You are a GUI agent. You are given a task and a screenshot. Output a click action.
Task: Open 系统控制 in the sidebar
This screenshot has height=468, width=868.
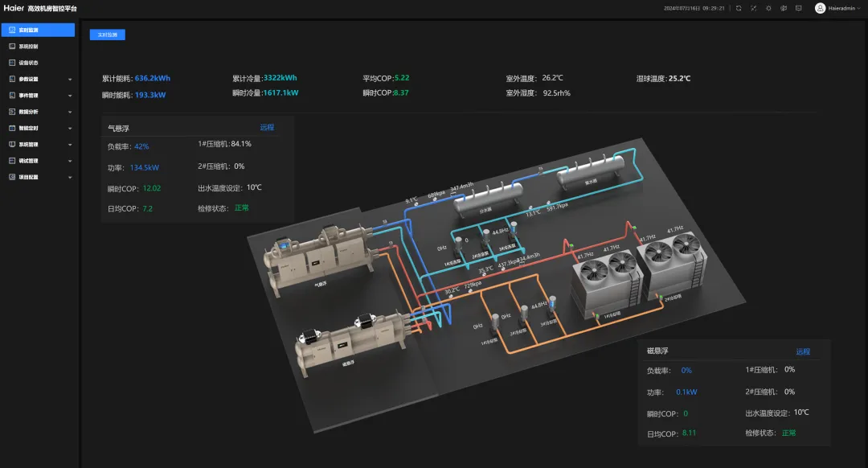coord(28,47)
